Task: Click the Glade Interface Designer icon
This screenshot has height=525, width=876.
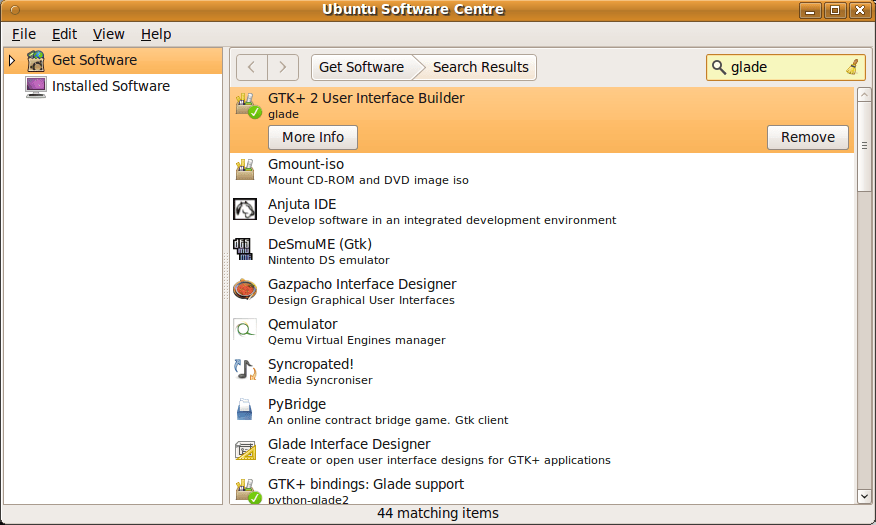Action: pos(245,450)
